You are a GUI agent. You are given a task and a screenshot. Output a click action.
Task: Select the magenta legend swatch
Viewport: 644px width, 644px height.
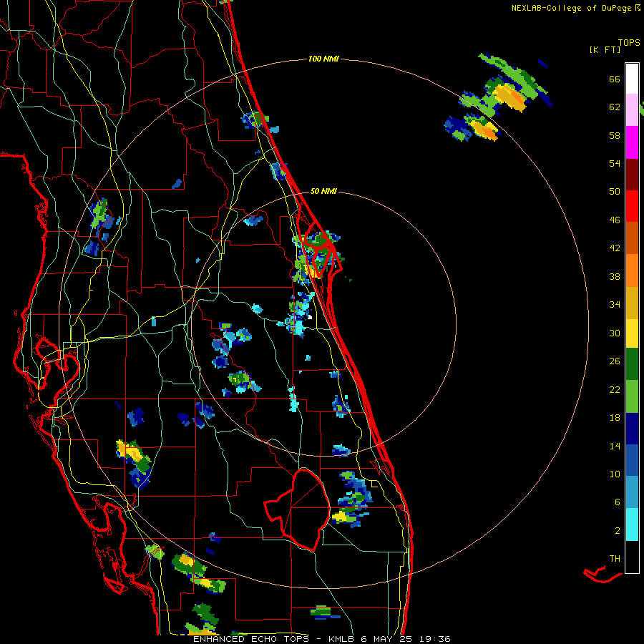tap(632, 142)
